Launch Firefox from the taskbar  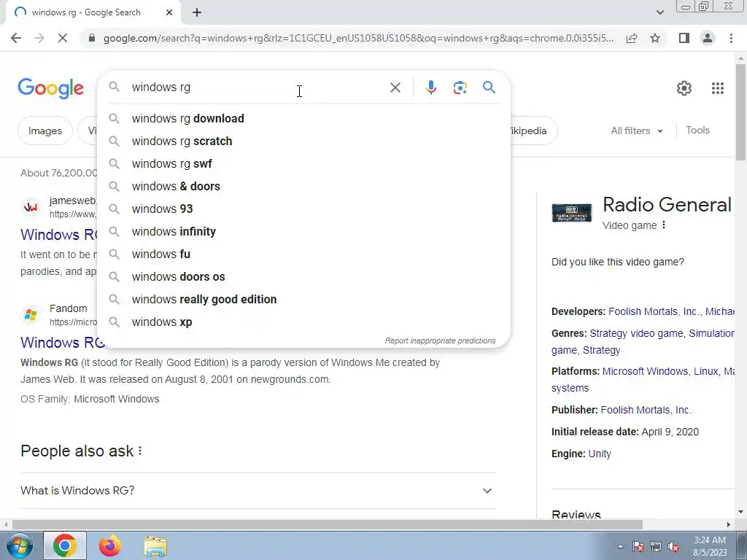[110, 545]
